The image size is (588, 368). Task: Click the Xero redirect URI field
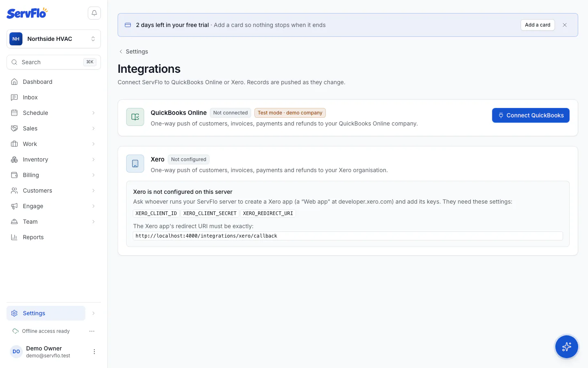click(348, 236)
